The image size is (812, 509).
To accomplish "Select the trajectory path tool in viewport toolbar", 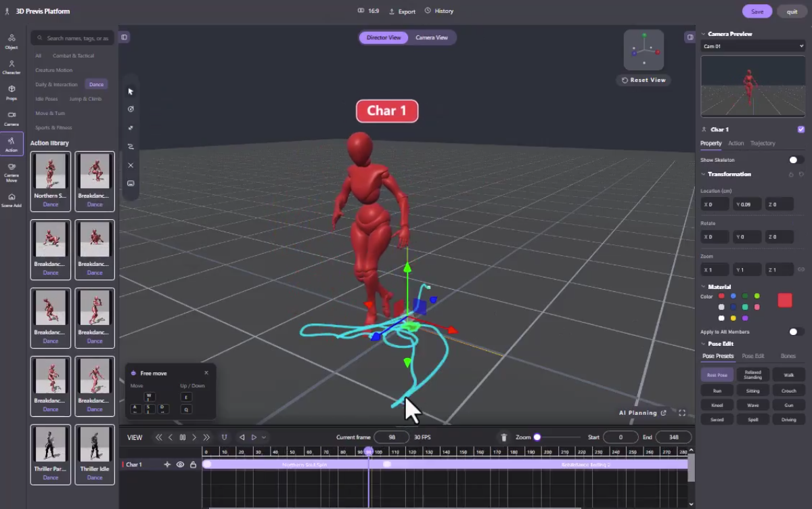I will (x=131, y=146).
